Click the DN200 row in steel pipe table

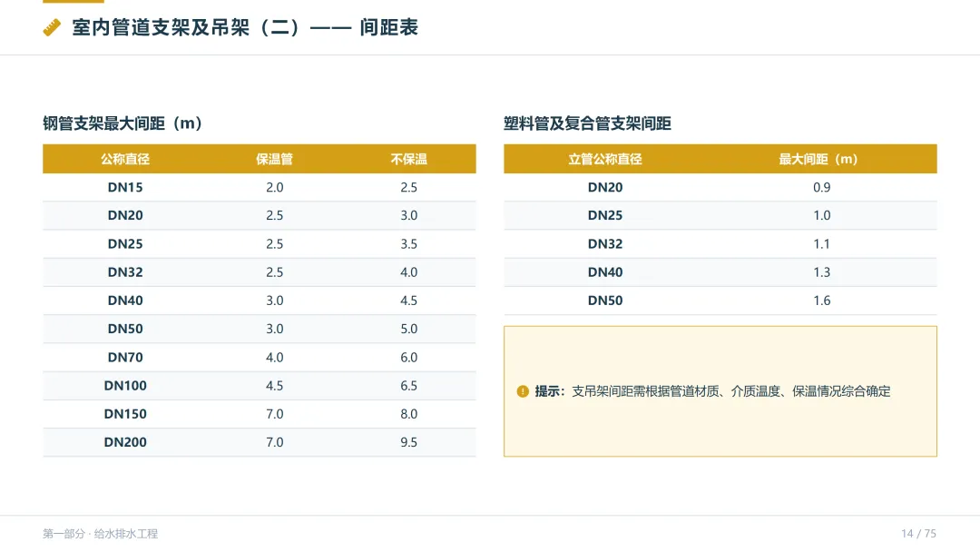pos(260,443)
